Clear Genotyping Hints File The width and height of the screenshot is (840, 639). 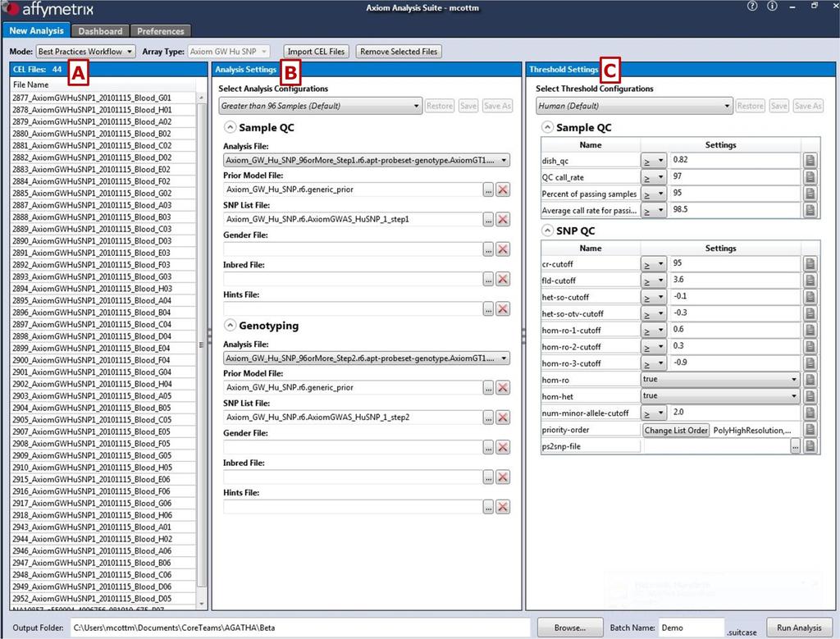tap(503, 507)
